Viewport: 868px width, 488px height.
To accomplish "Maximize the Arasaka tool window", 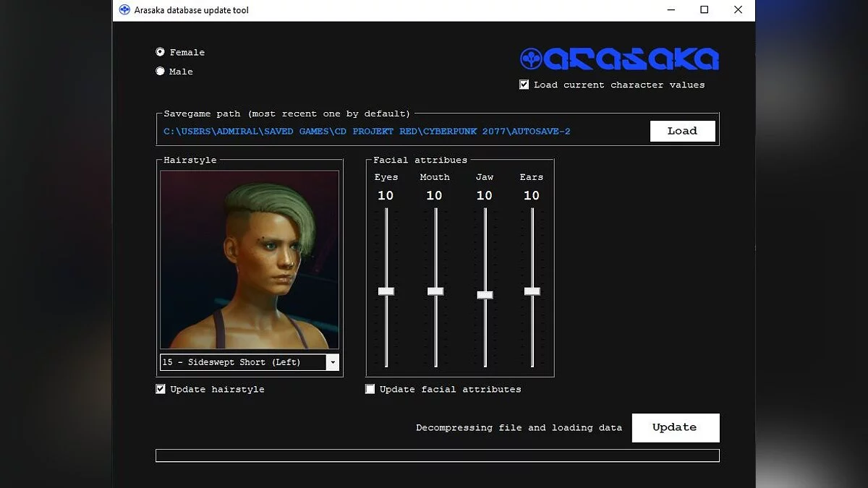I will click(704, 10).
